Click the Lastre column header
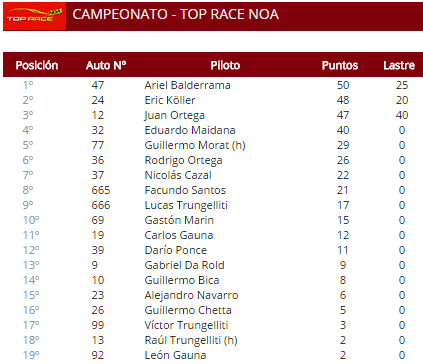The width and height of the screenshot is (423, 364). pos(399,65)
